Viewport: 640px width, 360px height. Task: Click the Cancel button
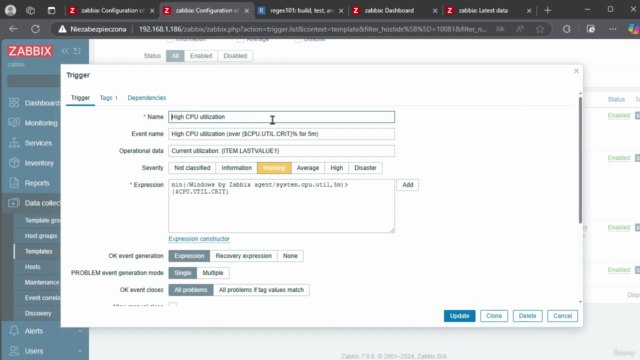tap(562, 316)
